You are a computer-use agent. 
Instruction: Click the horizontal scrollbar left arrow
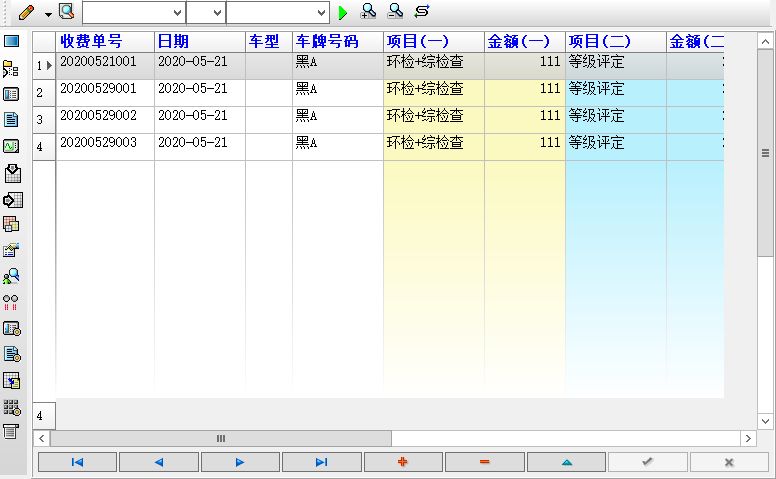[42, 438]
